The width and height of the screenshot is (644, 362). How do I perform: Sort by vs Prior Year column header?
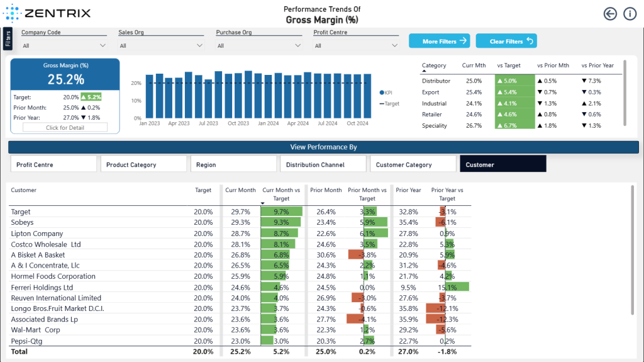(597, 65)
